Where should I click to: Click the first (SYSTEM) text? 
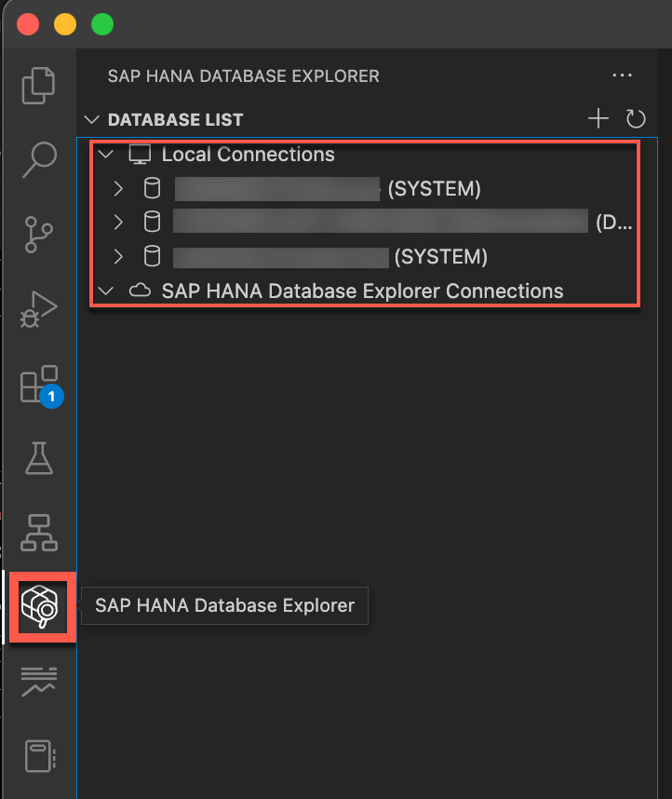point(434,189)
